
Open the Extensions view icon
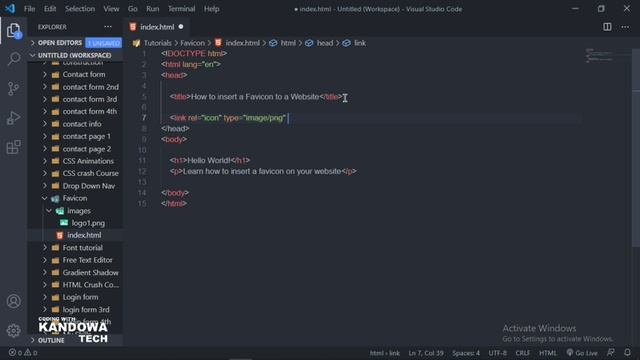pos(13,147)
